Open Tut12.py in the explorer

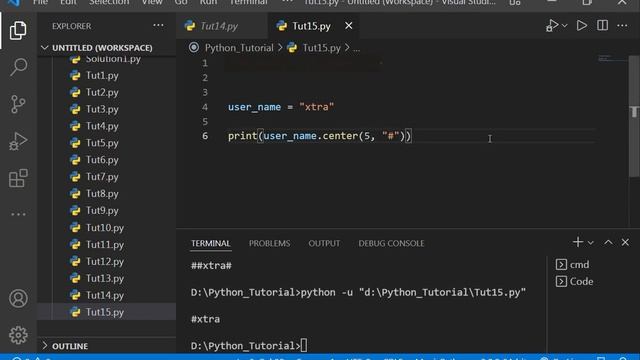(104, 262)
